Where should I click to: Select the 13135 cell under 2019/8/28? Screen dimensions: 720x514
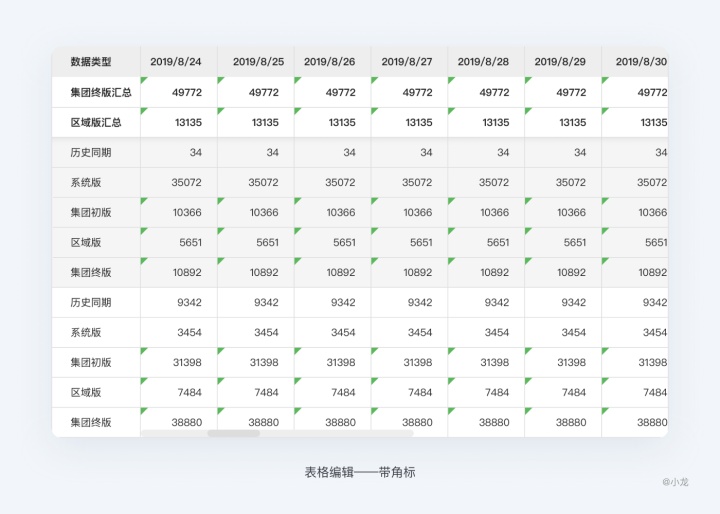(486, 122)
